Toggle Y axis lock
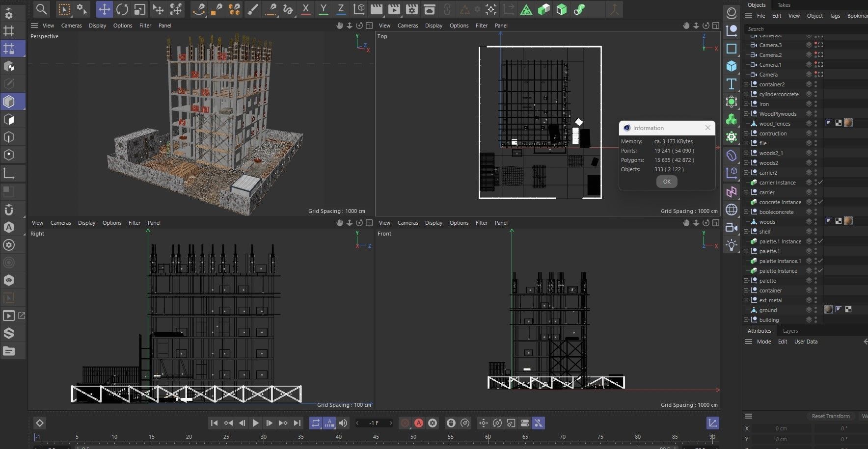Screen dimensions: 868x449 coord(323,9)
